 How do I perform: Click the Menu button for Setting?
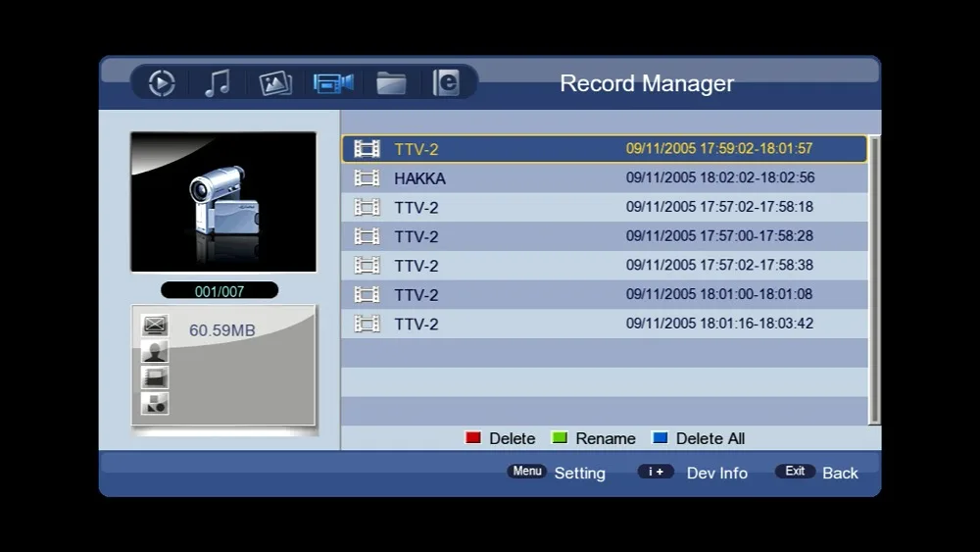click(527, 472)
